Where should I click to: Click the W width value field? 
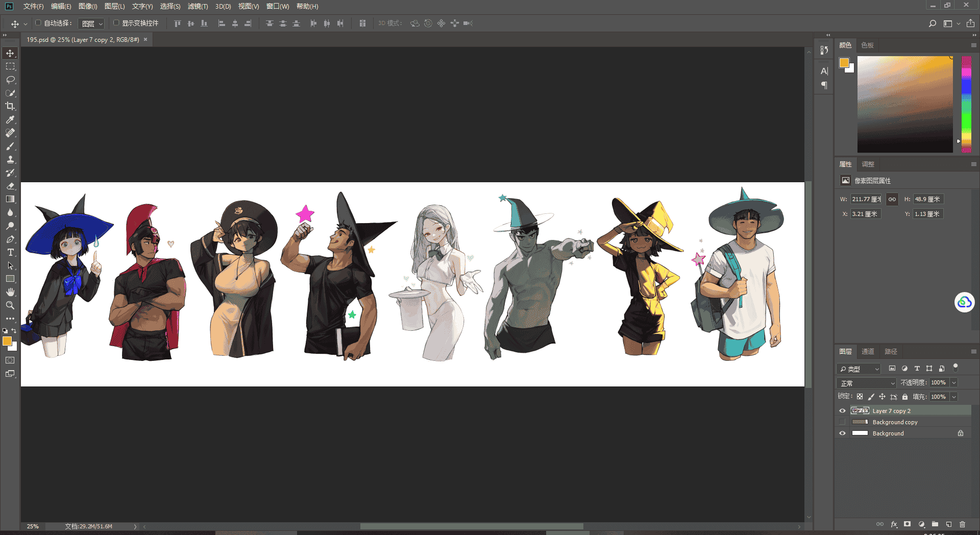point(866,199)
